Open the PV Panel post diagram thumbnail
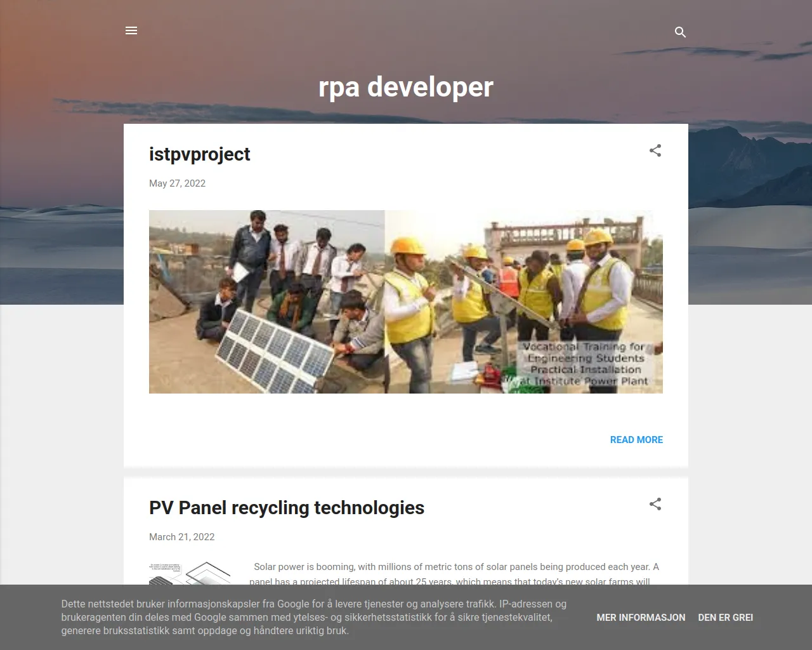812x650 pixels. point(189,573)
